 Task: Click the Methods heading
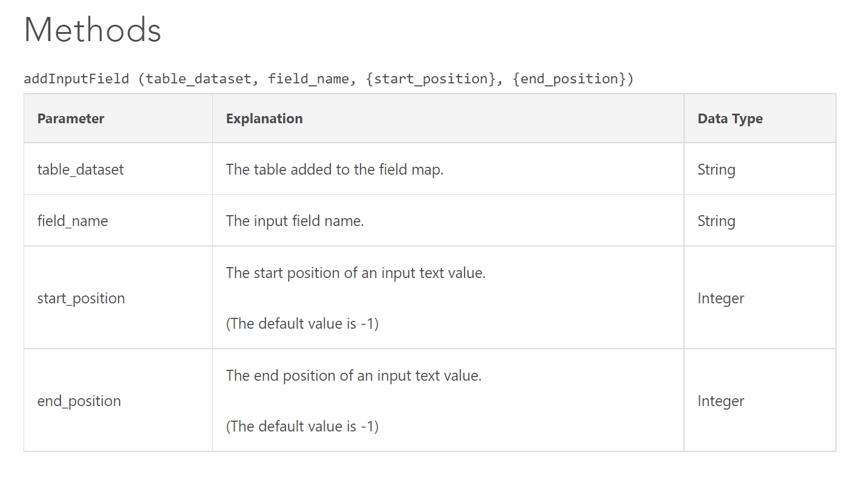pyautogui.click(x=93, y=30)
